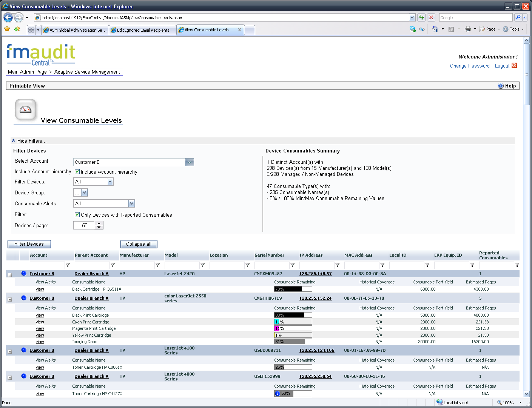Click the Home icon in toolbar
This screenshot has width=532, height=408.
[435, 29]
